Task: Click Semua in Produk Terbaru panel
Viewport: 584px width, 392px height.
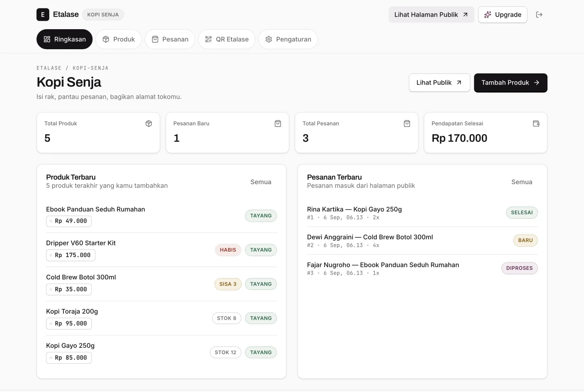Action: tap(261, 182)
